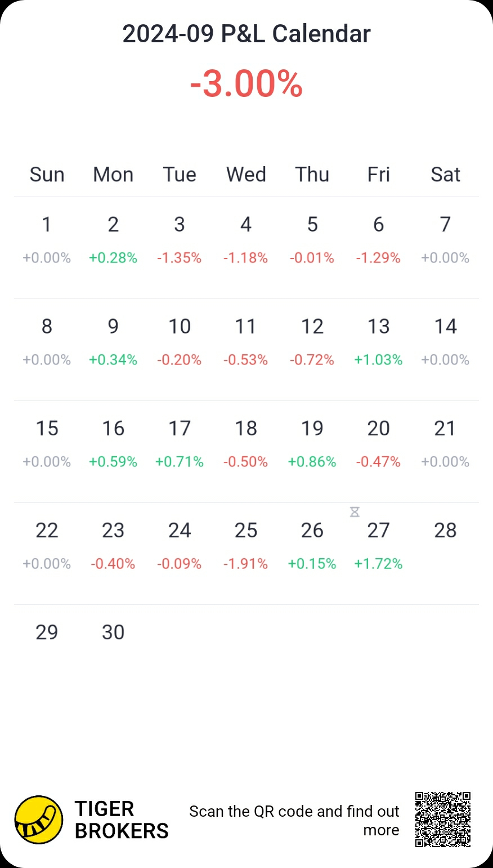Image resolution: width=493 pixels, height=868 pixels.
Task: Click the Tiger Brokers logo icon
Action: pos(38,820)
